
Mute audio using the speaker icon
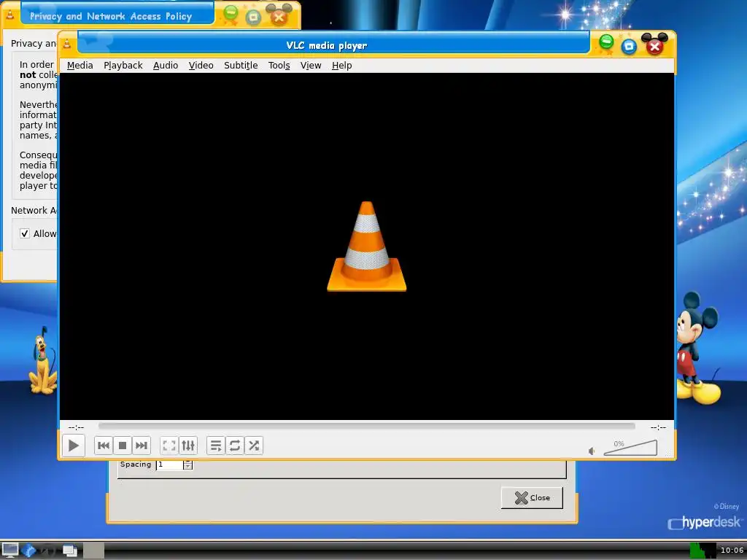(x=592, y=451)
